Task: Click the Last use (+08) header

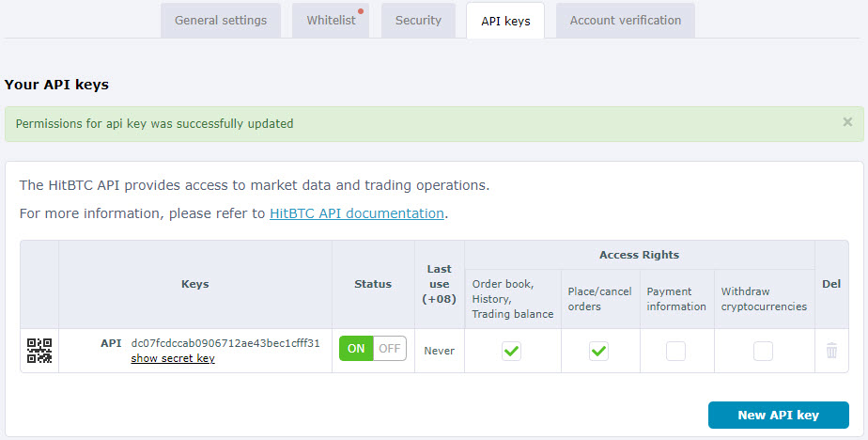Action: click(439, 284)
